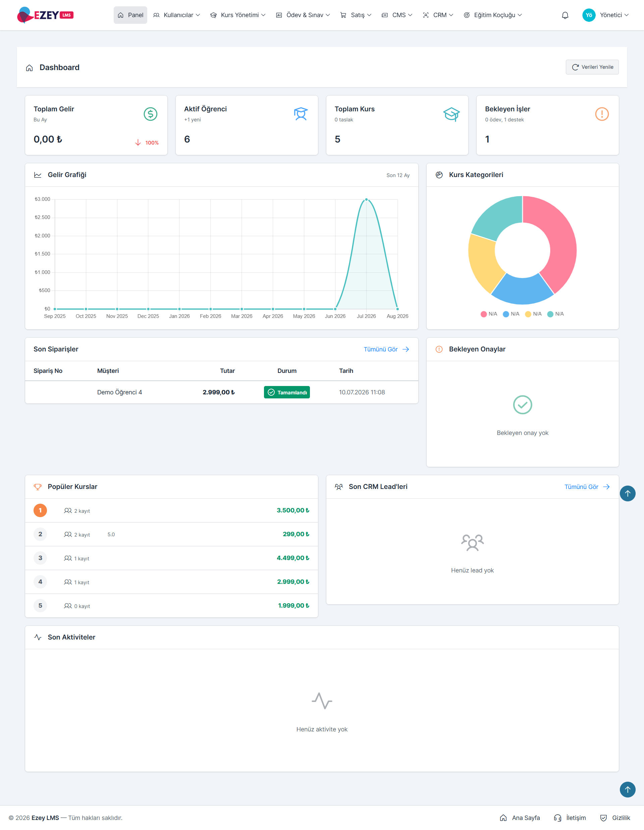
Task: Click the Ezey LMS footer text
Action: click(45, 818)
